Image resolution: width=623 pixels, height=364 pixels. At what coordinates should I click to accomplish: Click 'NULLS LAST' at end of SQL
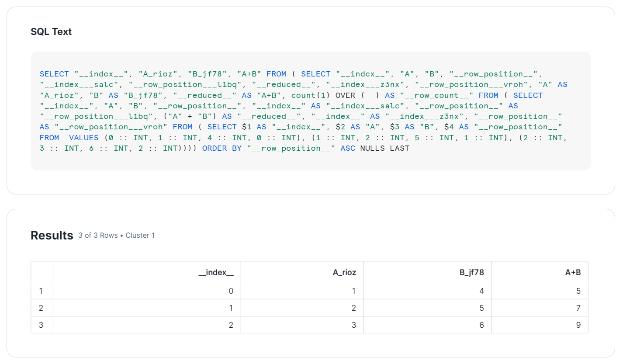point(384,148)
